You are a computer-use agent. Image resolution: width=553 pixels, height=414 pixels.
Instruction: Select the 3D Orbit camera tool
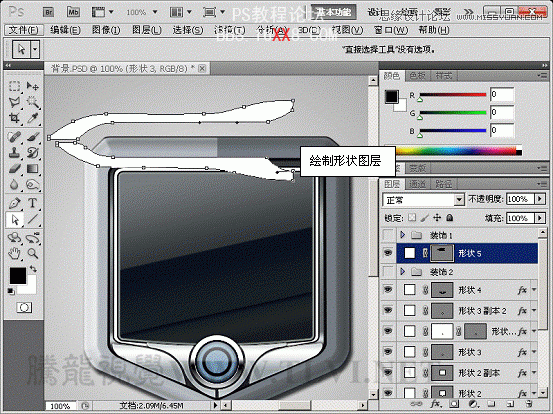(33, 238)
